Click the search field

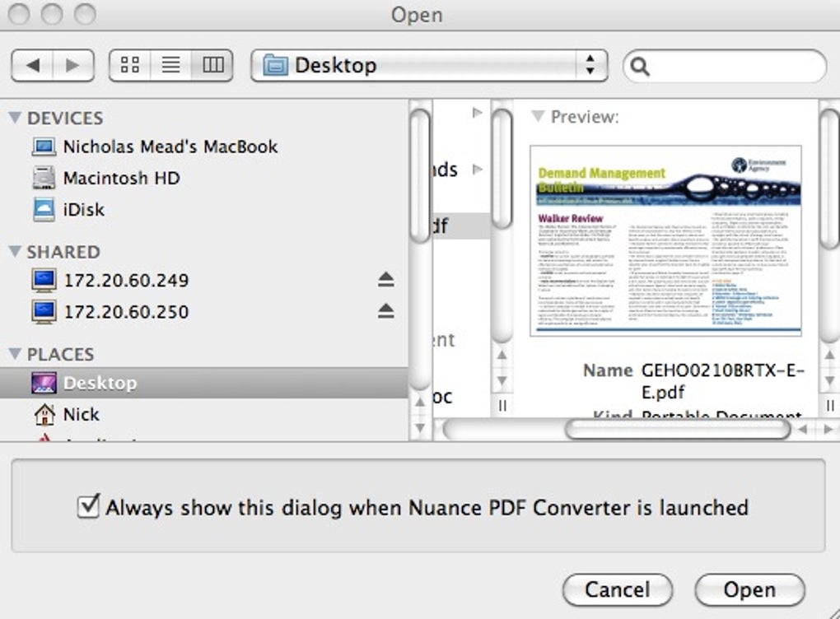pos(724,67)
